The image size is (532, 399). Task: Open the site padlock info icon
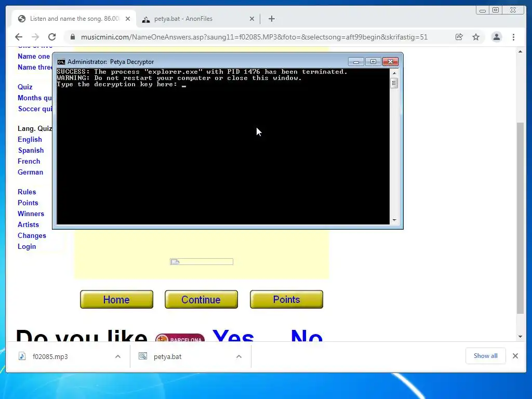tap(73, 37)
